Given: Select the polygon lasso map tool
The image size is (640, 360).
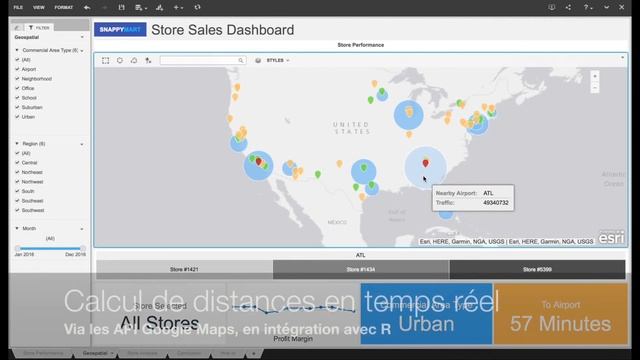Looking at the screenshot, I should point(134,60).
